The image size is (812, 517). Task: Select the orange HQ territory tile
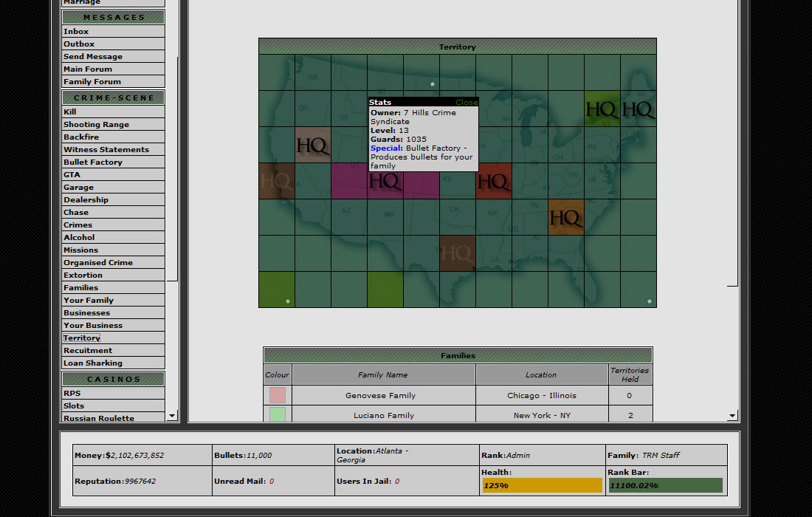click(x=565, y=217)
